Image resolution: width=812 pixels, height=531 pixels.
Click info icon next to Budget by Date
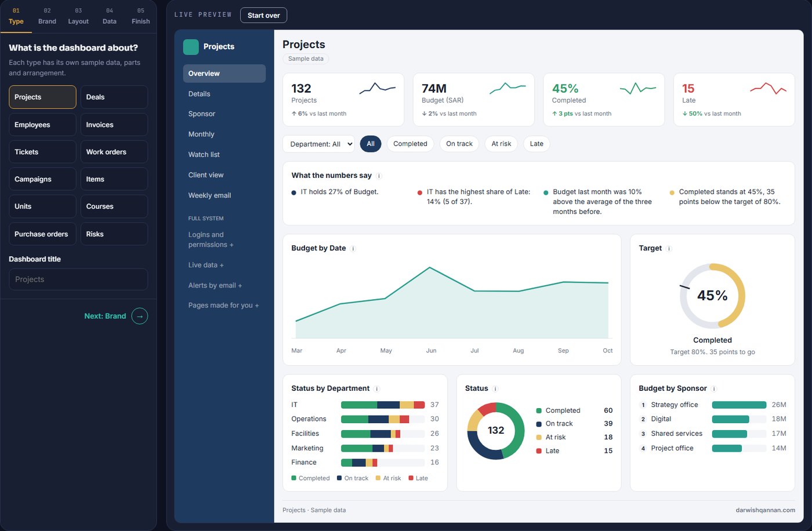[353, 249]
